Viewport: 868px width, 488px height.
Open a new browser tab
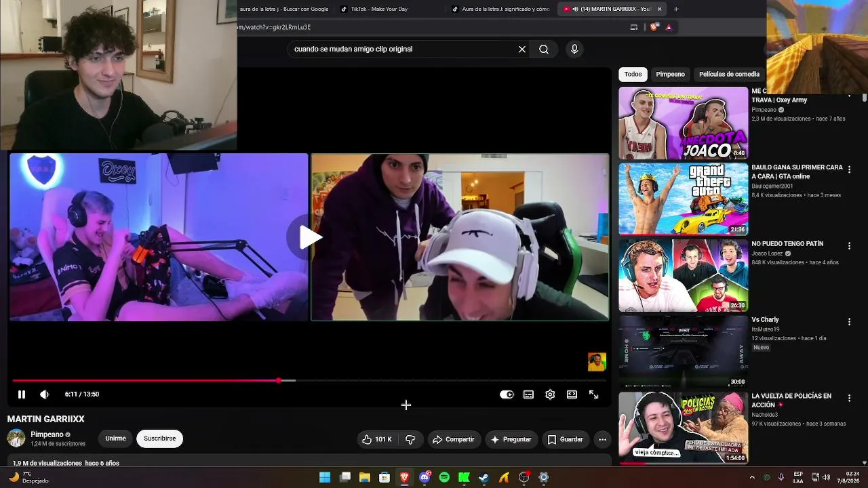676,9
